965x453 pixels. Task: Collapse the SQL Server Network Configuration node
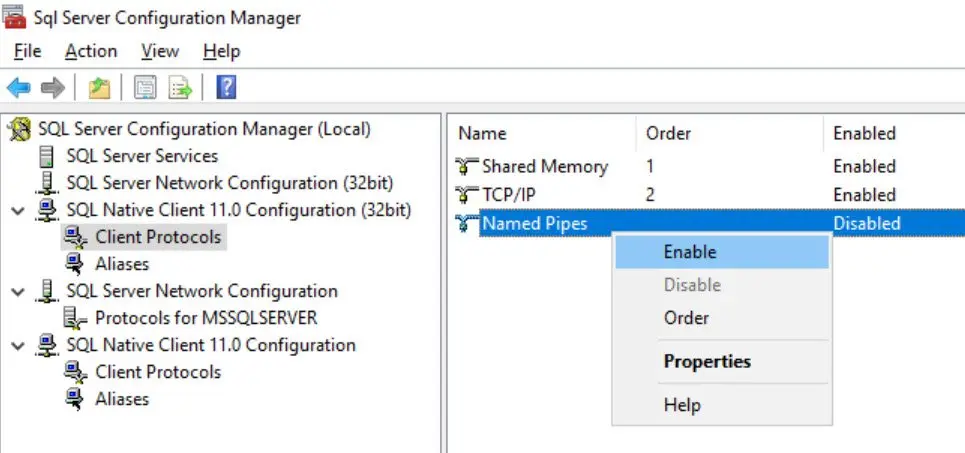click(x=18, y=292)
